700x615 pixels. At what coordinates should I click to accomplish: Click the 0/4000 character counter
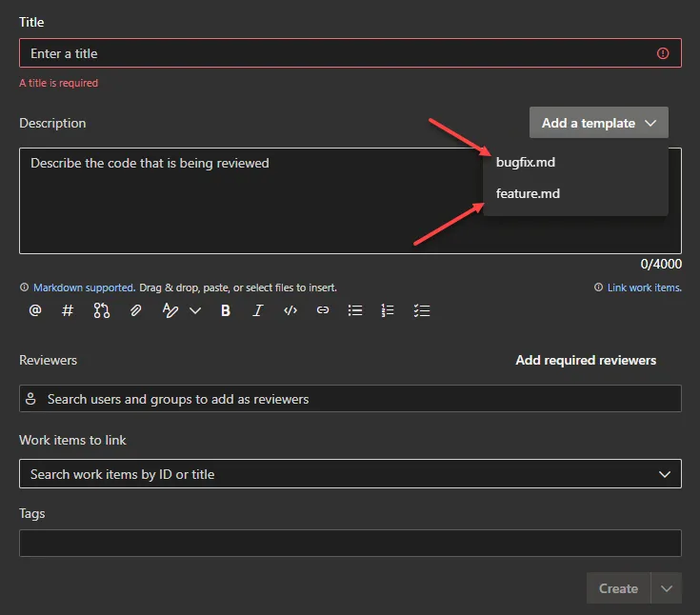tap(661, 265)
